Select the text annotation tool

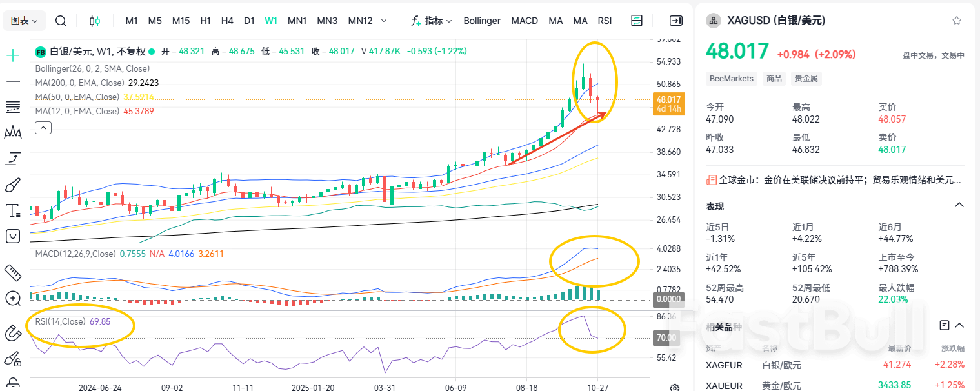click(x=13, y=210)
